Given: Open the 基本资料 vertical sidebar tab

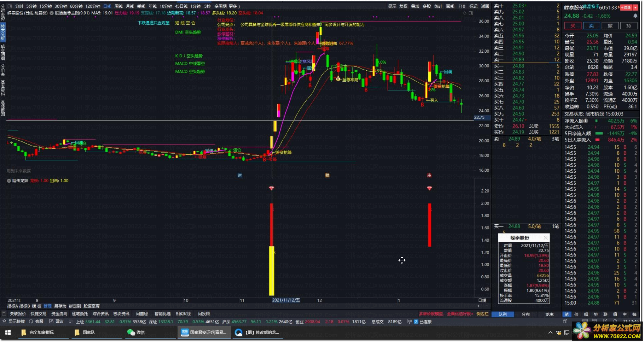Looking at the screenshot, I should [x=3, y=88].
